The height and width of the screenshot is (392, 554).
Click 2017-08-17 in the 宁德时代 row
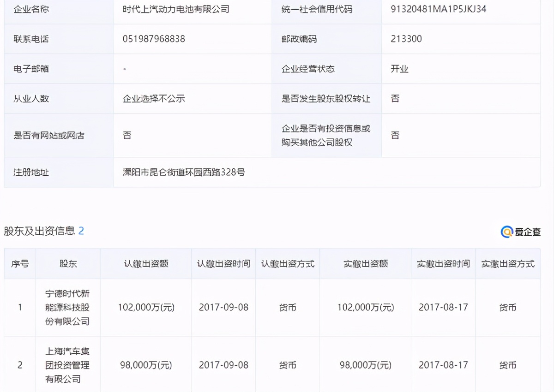[443, 308]
